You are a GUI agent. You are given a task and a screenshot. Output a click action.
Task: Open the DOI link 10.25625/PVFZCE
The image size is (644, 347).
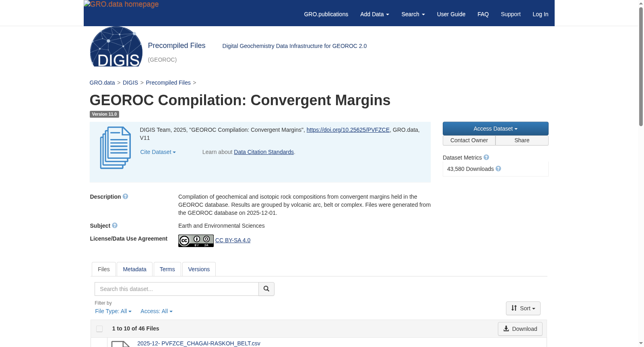pos(348,130)
